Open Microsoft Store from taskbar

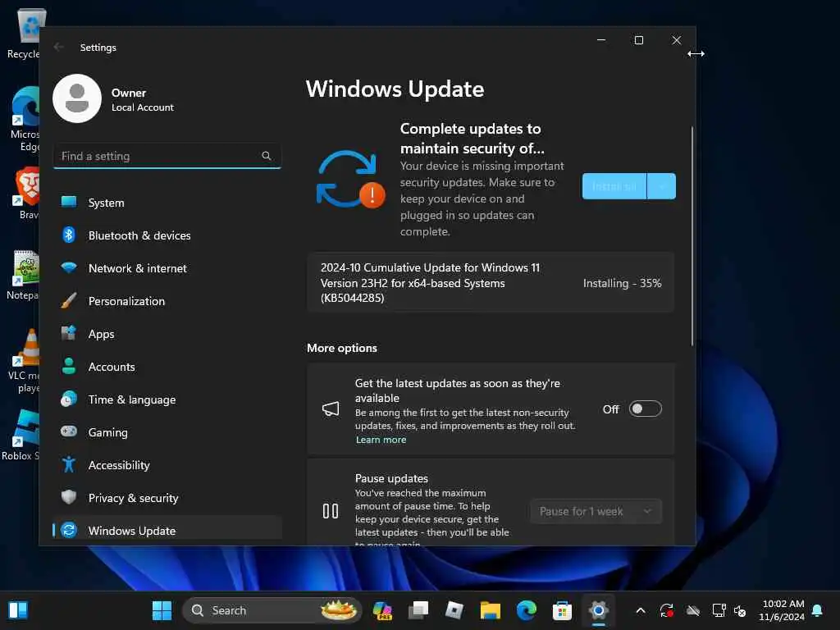pos(562,610)
